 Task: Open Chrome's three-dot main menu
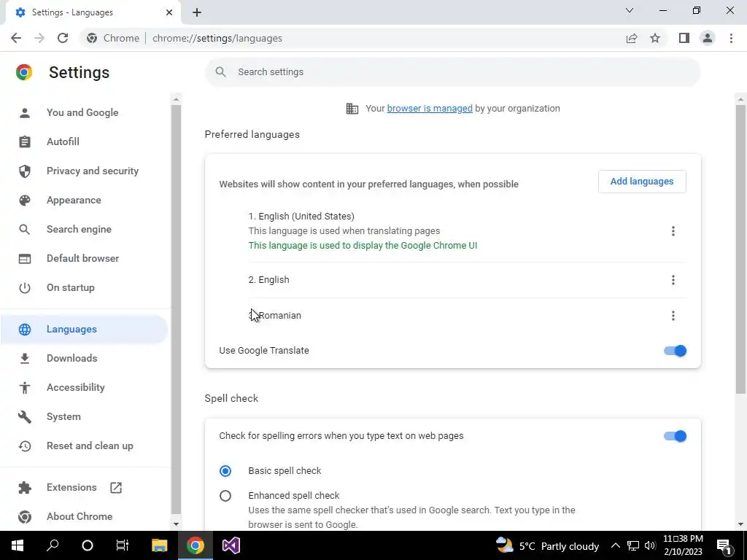pyautogui.click(x=731, y=38)
